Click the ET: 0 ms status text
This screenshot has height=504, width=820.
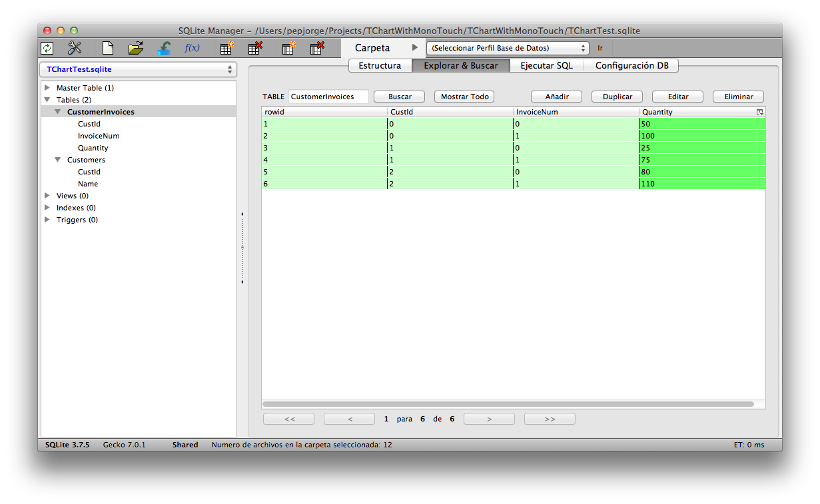pos(749,445)
